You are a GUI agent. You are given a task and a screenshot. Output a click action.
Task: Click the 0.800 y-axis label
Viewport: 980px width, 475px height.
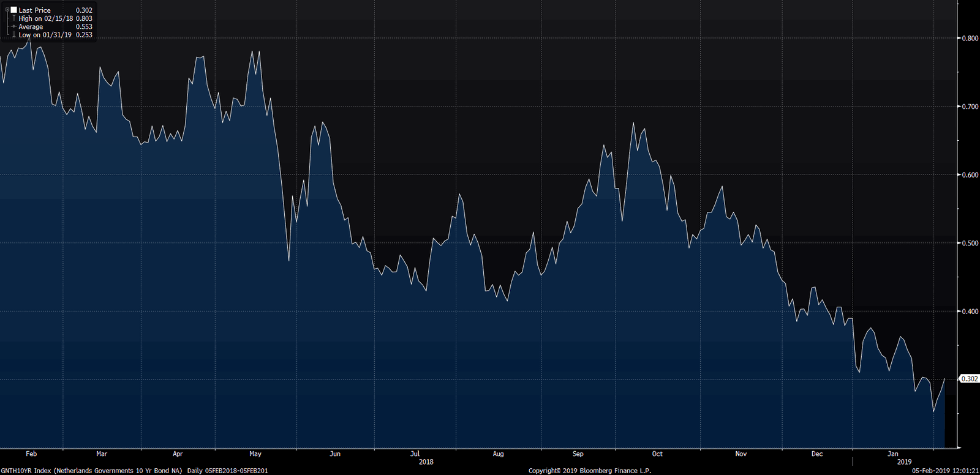tap(970, 38)
